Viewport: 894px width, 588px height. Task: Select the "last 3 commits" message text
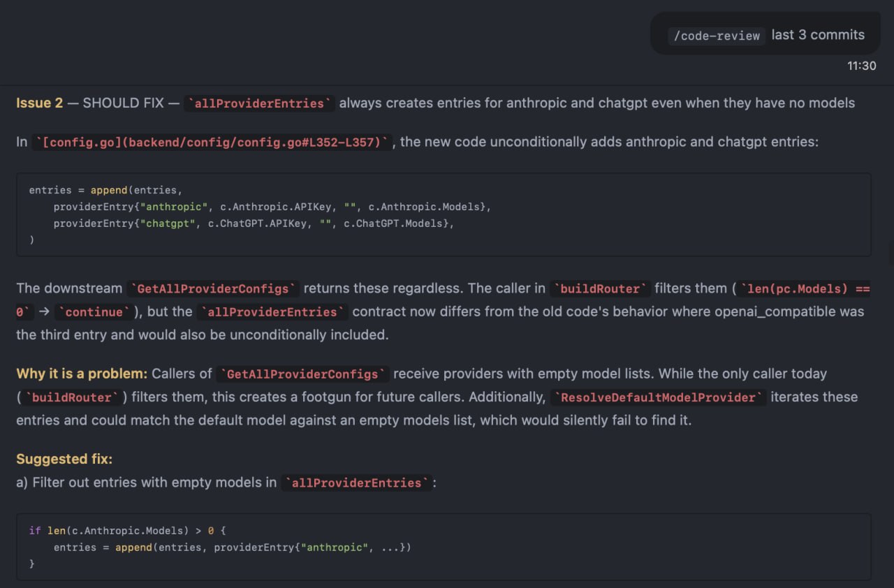(818, 35)
